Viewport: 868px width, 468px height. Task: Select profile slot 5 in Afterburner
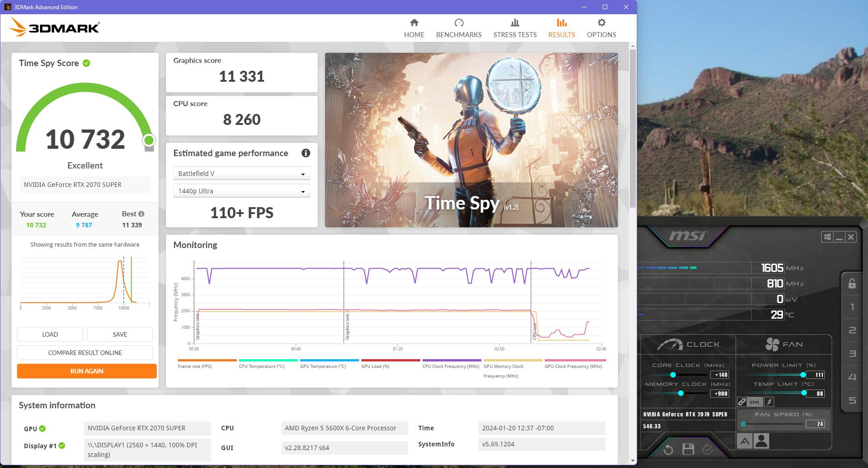pyautogui.click(x=852, y=400)
